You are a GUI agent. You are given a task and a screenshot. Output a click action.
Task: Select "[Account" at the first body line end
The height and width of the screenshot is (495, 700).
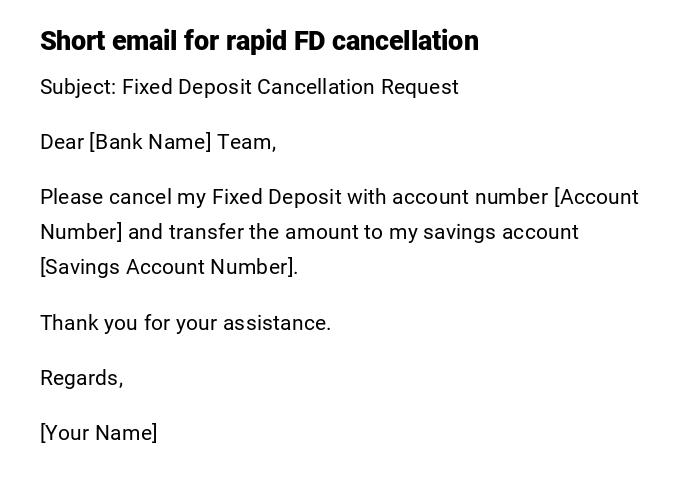pos(596,197)
